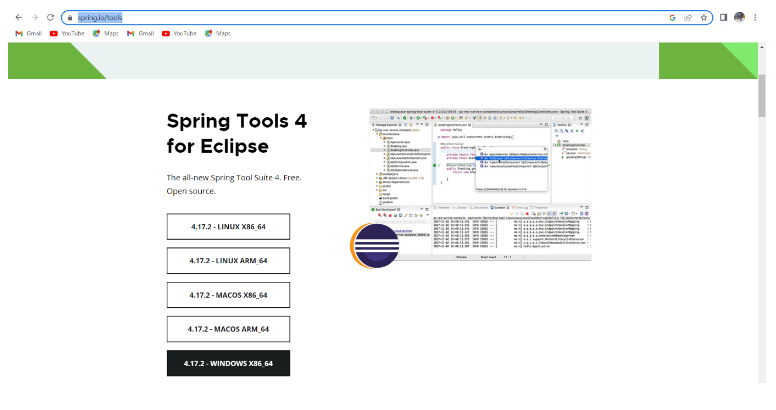View site information lock icon

70,18
